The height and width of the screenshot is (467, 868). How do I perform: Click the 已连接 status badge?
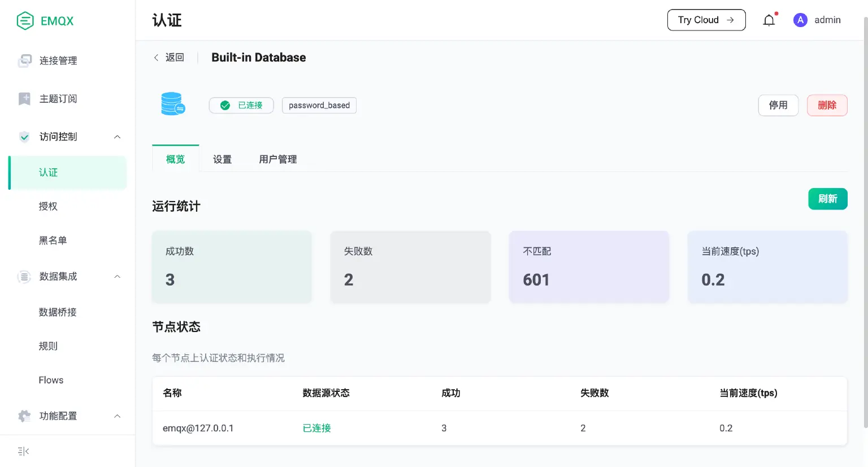coord(241,105)
